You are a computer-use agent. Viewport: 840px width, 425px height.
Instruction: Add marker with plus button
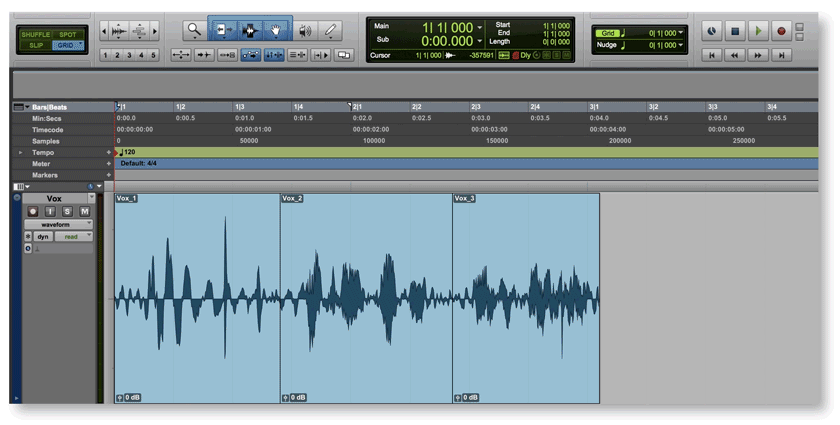tap(109, 175)
